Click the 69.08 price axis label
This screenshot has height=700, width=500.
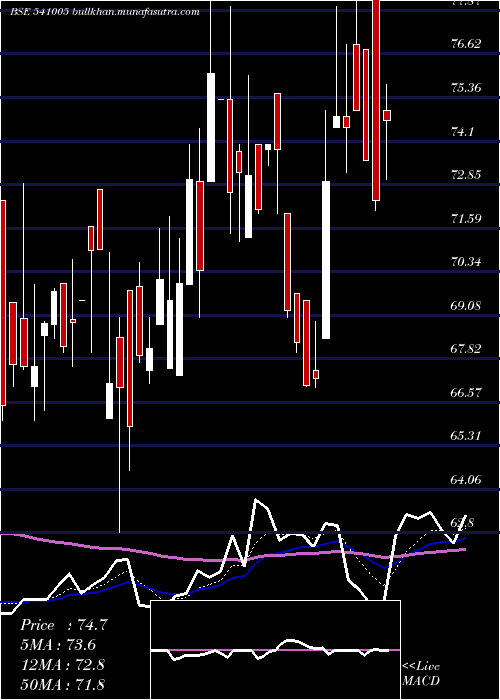pos(466,306)
